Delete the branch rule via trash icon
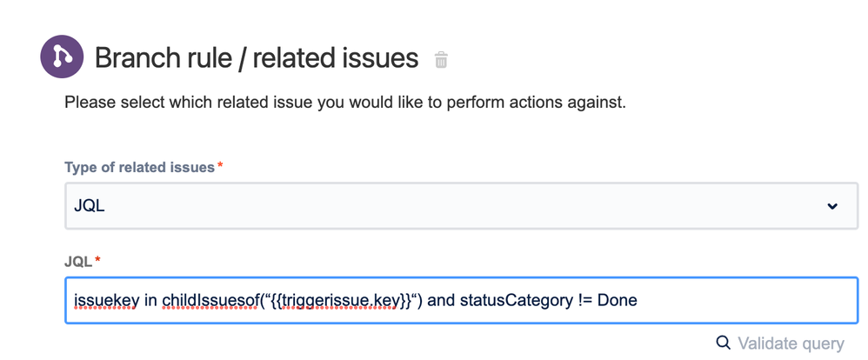Screen dimensions: 868x360 click(442, 60)
